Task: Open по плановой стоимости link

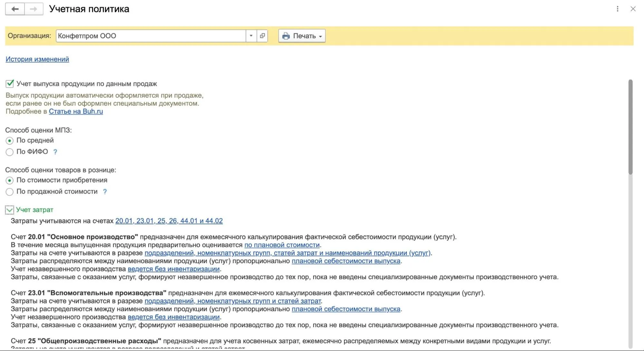Action: coord(282,245)
